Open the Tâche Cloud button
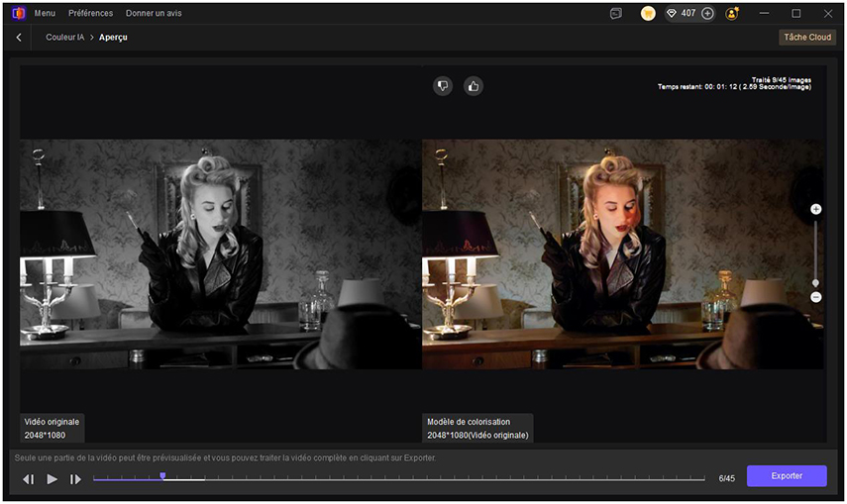This screenshot has height=504, width=847. pos(807,38)
